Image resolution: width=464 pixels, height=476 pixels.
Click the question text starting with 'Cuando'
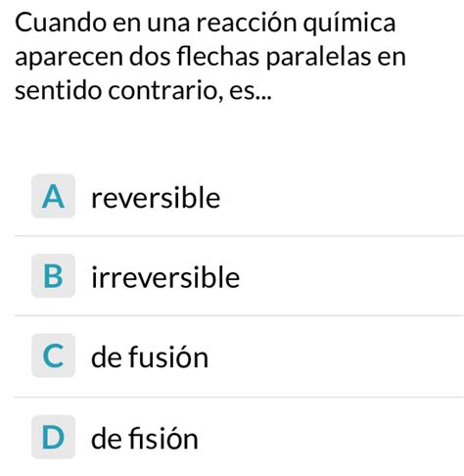210,57
